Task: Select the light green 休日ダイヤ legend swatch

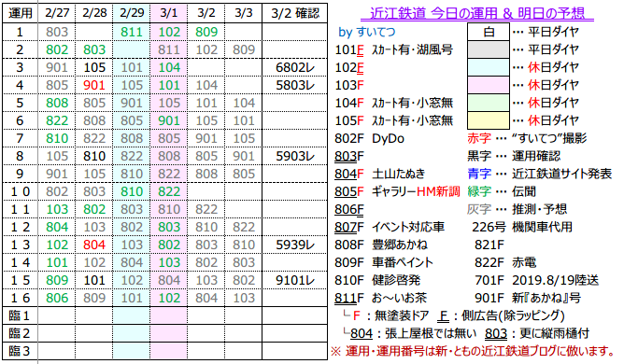Action: pos(489,103)
